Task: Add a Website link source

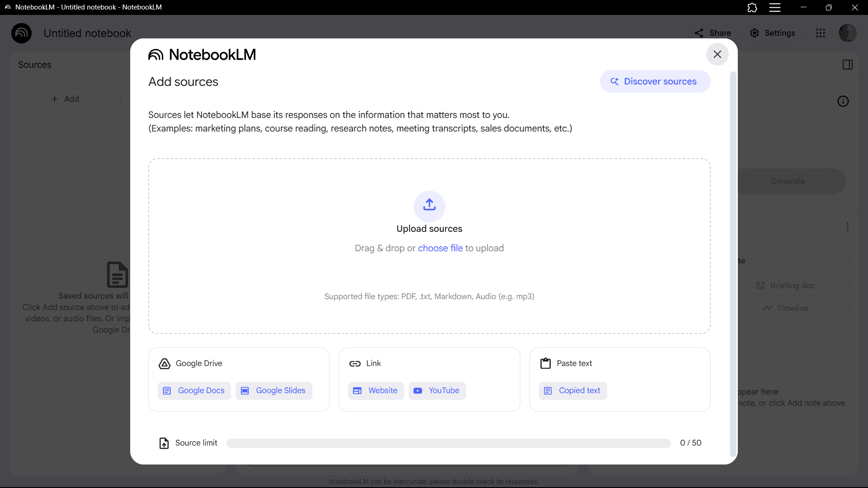Action: [x=376, y=390]
